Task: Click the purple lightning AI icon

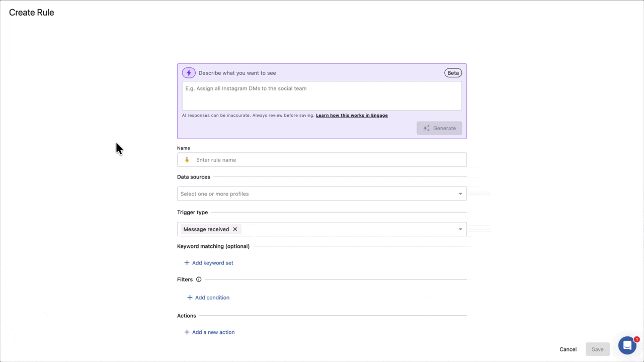Action: pyautogui.click(x=189, y=72)
